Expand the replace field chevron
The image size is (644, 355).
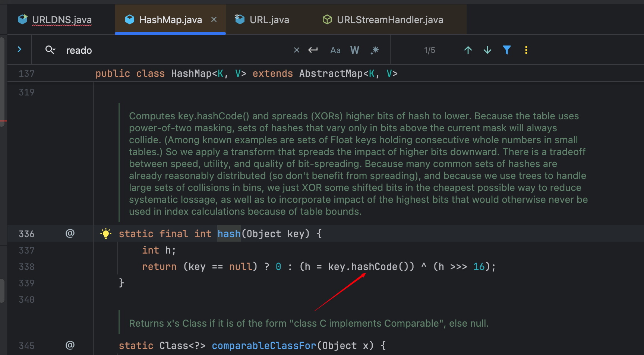(19, 50)
